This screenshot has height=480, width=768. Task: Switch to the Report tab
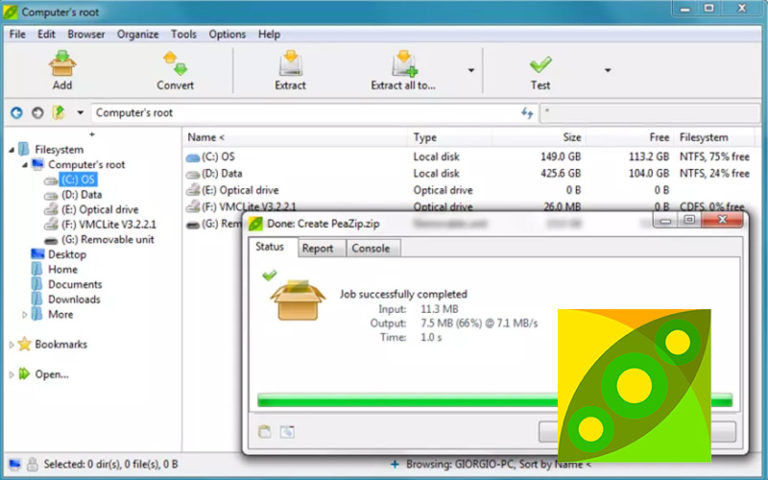317,248
